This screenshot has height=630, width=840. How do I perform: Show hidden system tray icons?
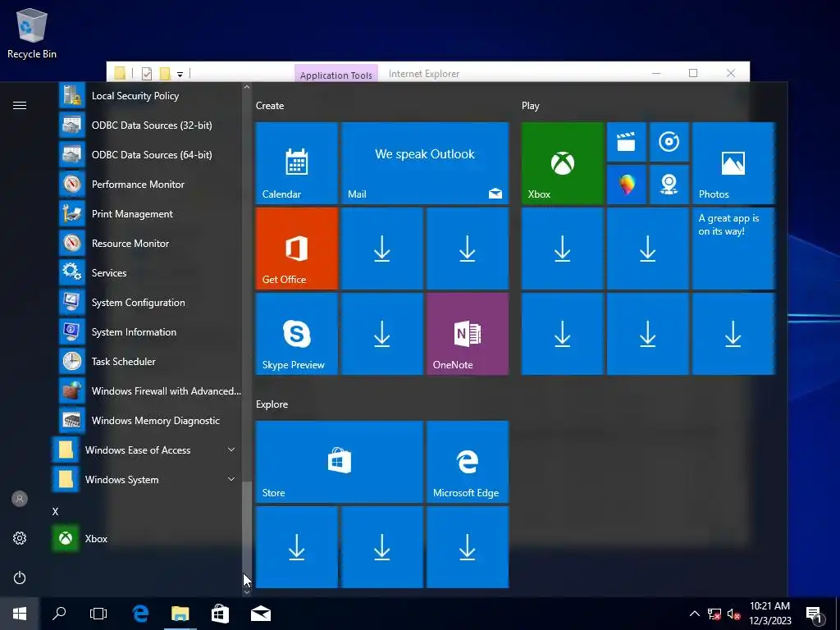point(694,614)
